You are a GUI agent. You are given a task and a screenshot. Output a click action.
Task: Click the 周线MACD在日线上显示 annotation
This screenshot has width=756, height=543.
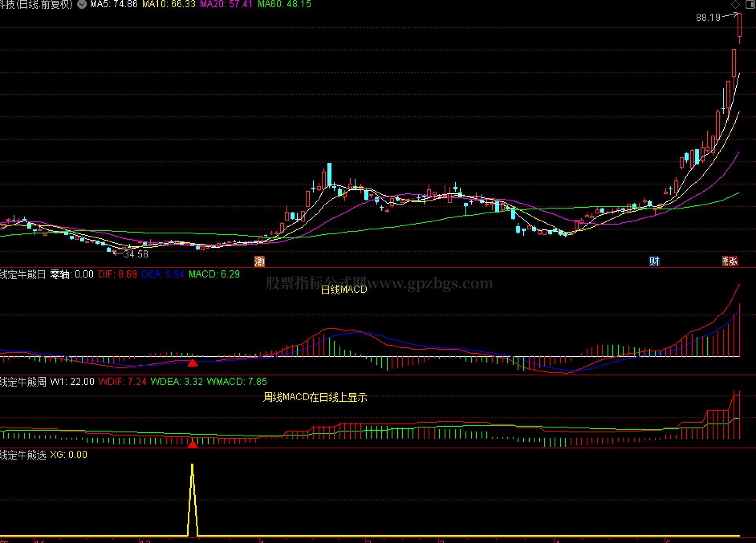pyautogui.click(x=315, y=397)
